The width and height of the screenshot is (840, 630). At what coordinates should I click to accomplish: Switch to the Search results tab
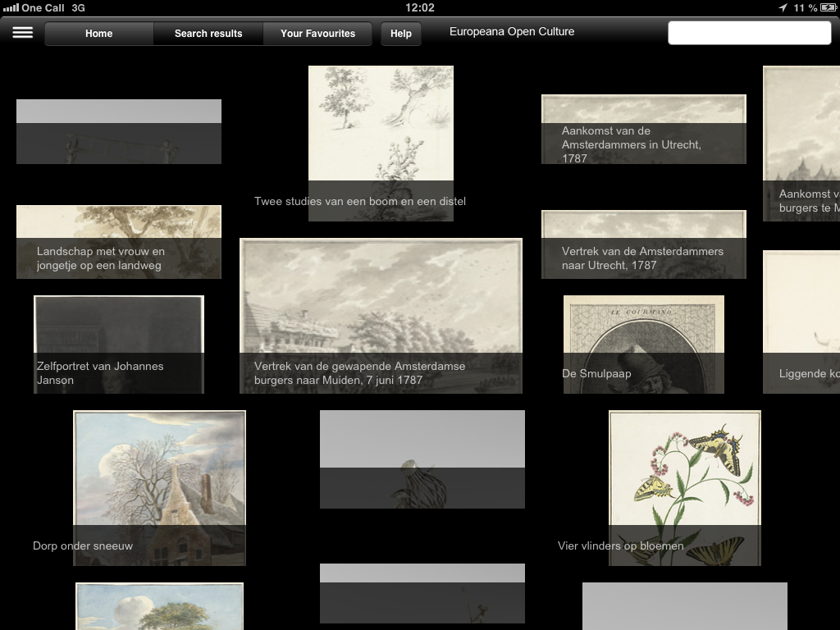click(x=208, y=34)
